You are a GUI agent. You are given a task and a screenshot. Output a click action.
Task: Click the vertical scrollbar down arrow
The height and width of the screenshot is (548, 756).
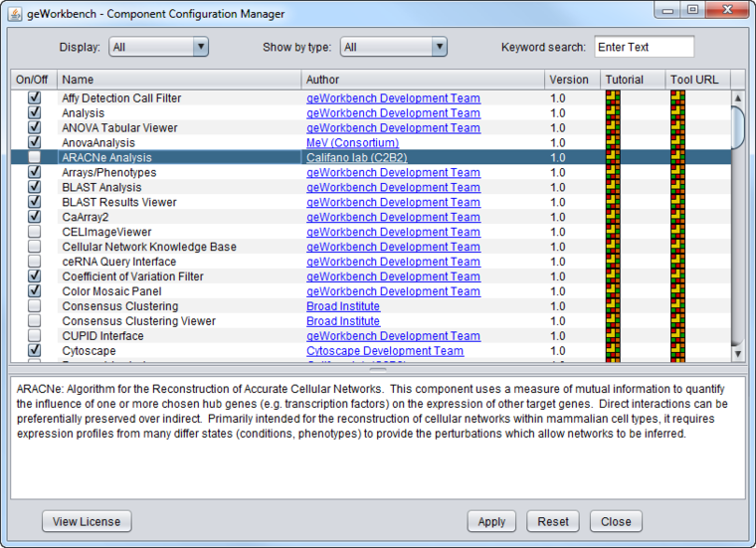pyautogui.click(x=738, y=353)
